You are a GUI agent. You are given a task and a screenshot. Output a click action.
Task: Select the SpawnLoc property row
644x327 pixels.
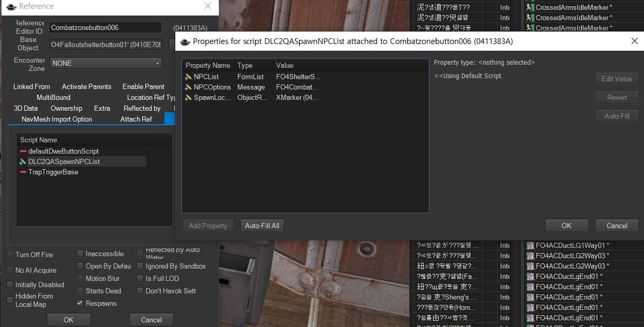253,97
